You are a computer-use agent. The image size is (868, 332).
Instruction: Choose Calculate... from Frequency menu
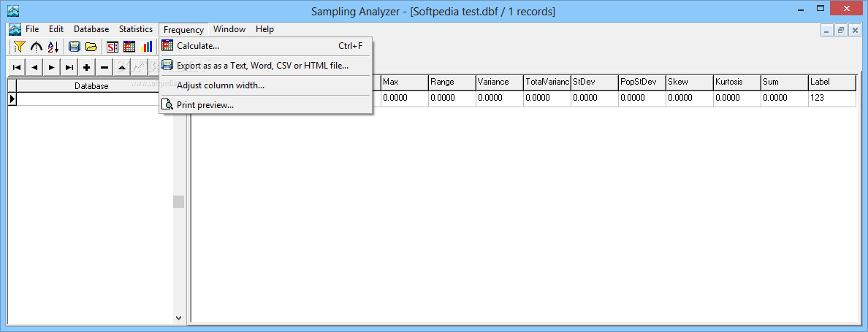pos(266,46)
